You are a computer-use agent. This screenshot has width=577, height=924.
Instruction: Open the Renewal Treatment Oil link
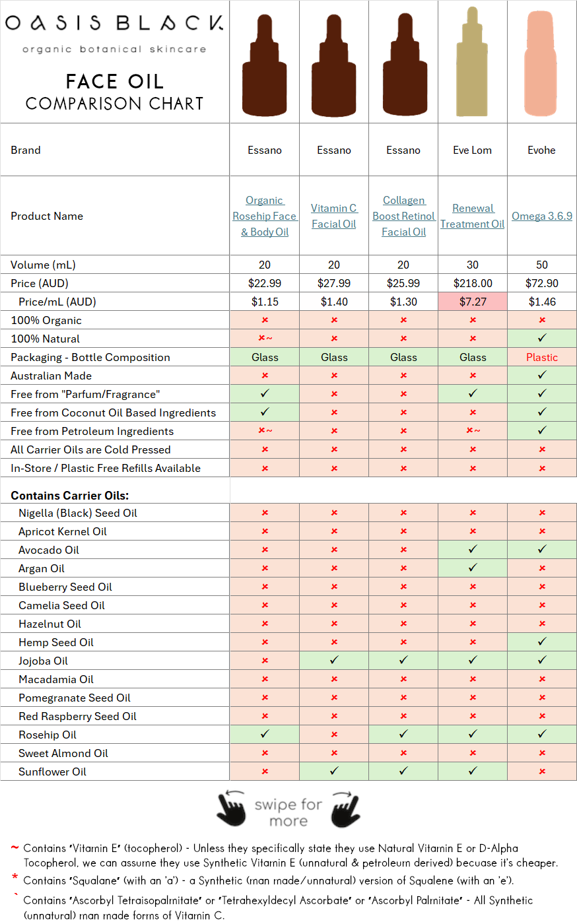(473, 216)
